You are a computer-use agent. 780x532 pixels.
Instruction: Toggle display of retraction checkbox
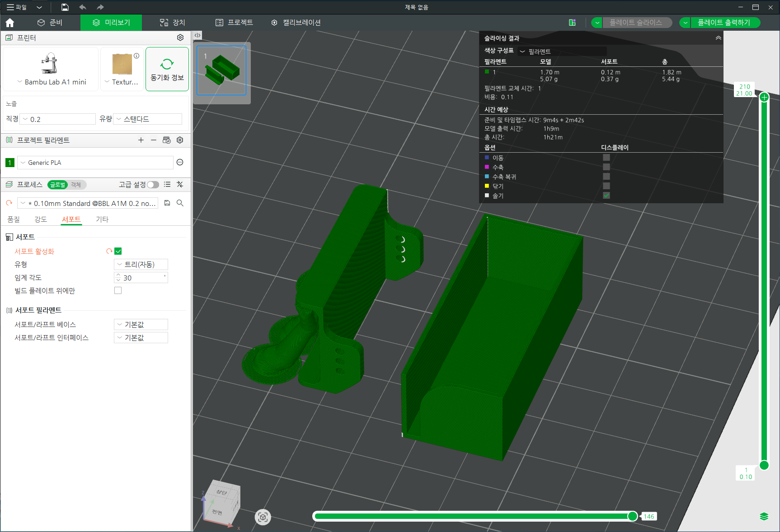coord(606,167)
